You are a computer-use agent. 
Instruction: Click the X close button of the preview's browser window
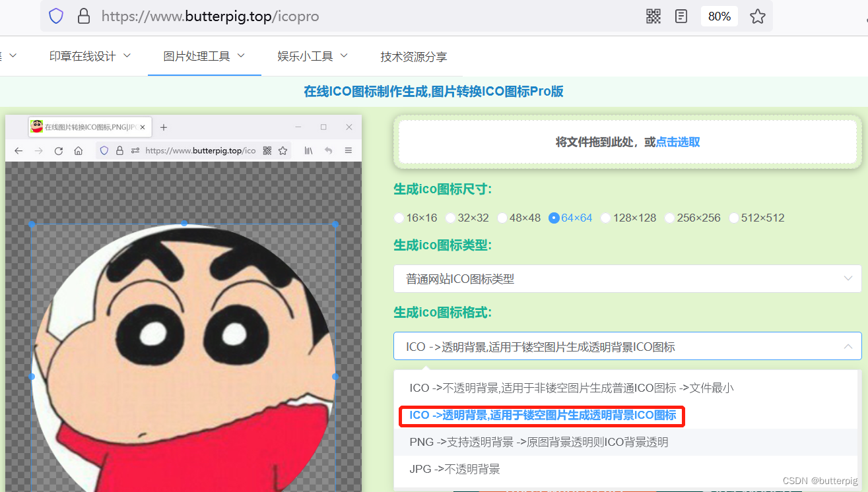[x=349, y=127]
